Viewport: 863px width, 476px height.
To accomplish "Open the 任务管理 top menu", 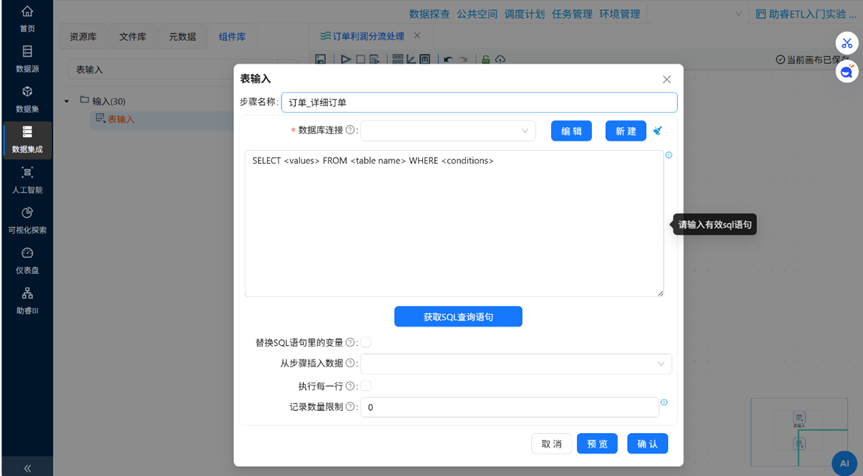I will coord(572,14).
